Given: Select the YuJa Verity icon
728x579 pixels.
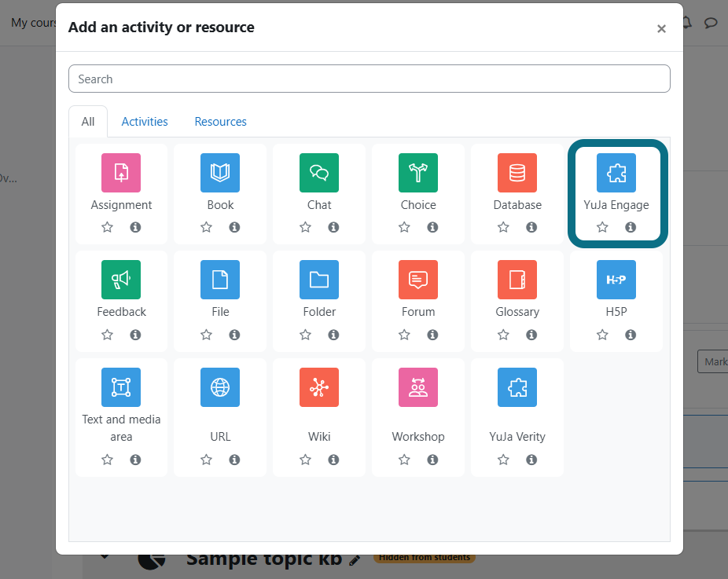Looking at the screenshot, I should (517, 387).
